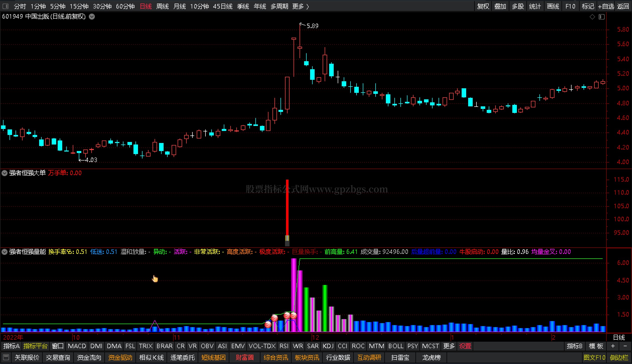Viewport: 632px width, 364px height.
Task: Click the diamond icon above the chart
Action: pos(592,17)
